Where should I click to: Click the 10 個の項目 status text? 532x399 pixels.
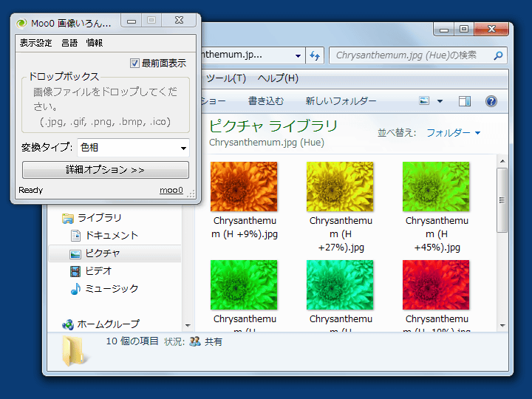pyautogui.click(x=132, y=341)
